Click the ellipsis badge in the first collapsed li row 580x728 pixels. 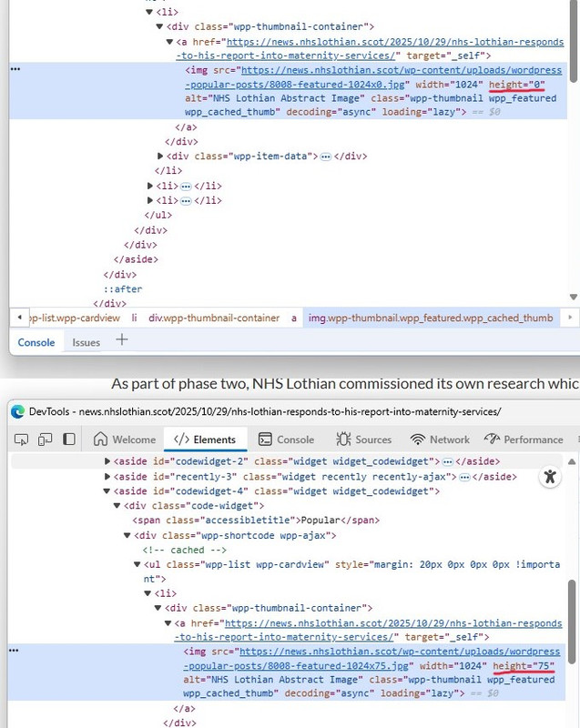(186, 187)
